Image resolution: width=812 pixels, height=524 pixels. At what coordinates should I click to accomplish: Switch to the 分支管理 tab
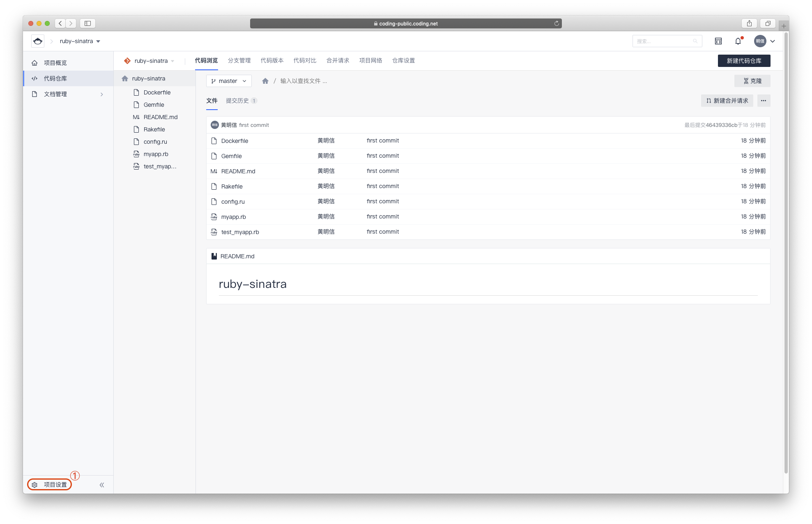click(x=239, y=60)
